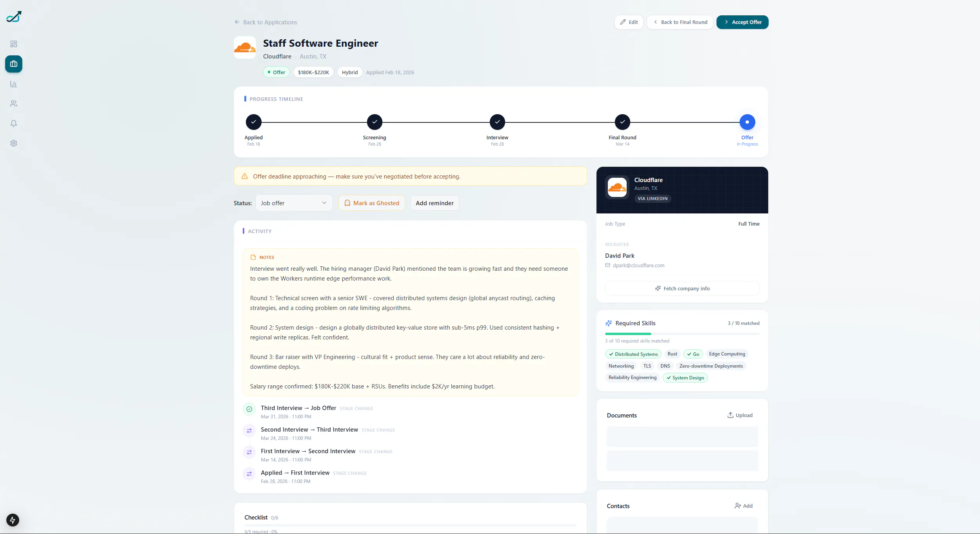The height and width of the screenshot is (534, 980).
Task: Click the Full Time job type value
Action: [x=749, y=224]
